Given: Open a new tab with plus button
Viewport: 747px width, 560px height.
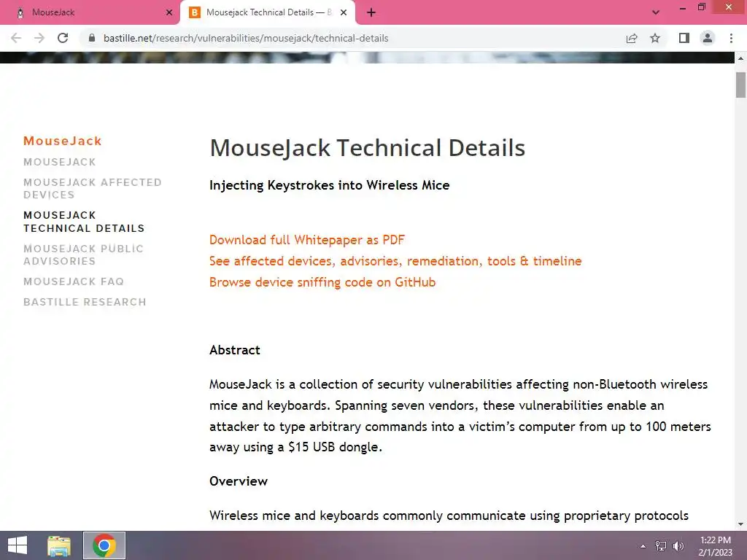Looking at the screenshot, I should pos(371,12).
